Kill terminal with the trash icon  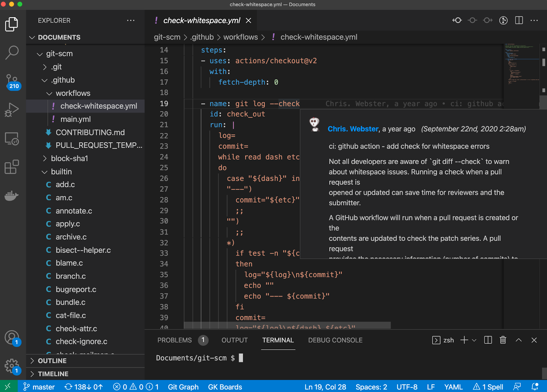[x=503, y=340]
